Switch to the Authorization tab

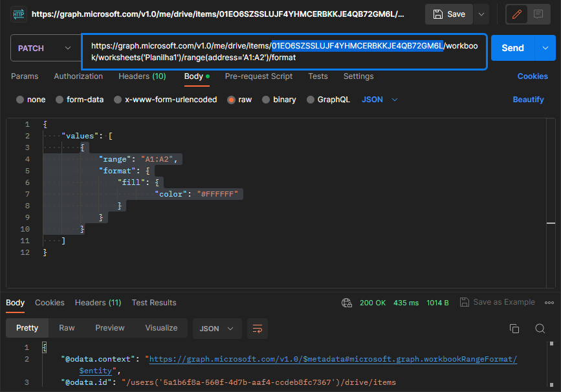coord(78,76)
